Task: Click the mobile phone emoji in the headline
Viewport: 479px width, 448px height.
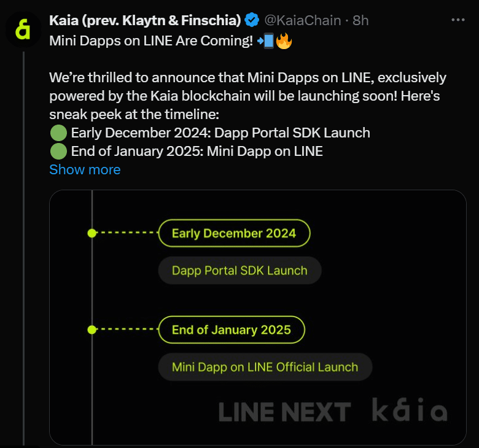Action: pos(265,43)
